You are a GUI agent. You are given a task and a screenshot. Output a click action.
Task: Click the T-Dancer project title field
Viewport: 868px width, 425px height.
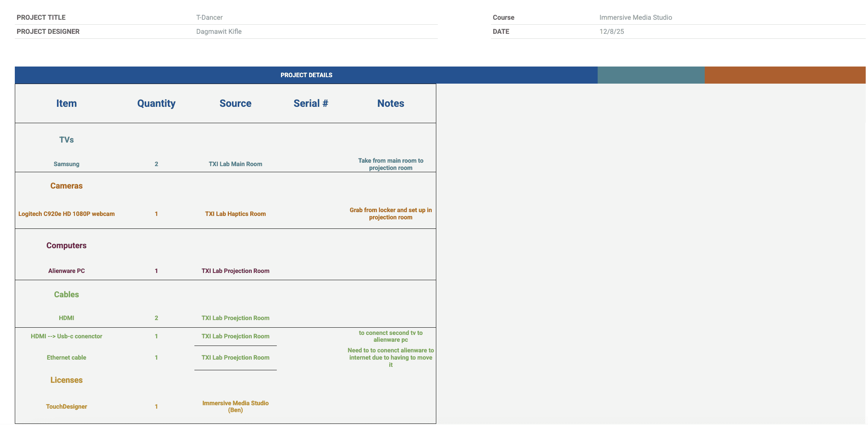(x=209, y=17)
